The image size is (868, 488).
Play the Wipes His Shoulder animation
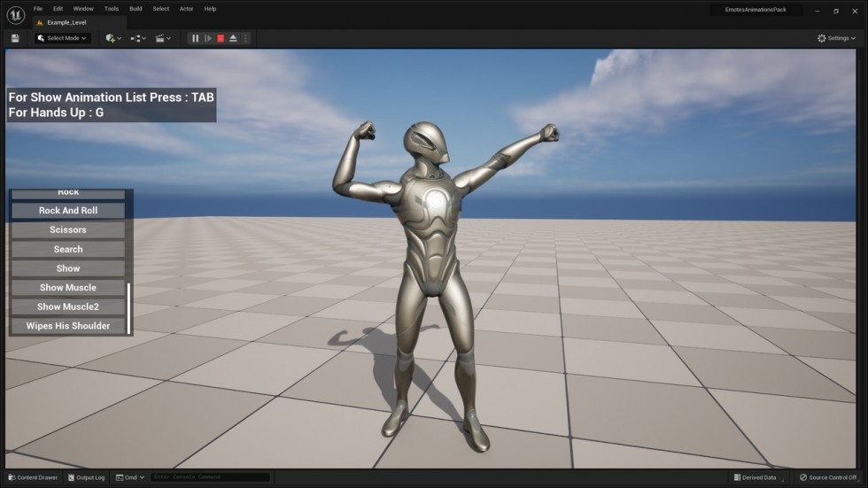pyautogui.click(x=68, y=326)
